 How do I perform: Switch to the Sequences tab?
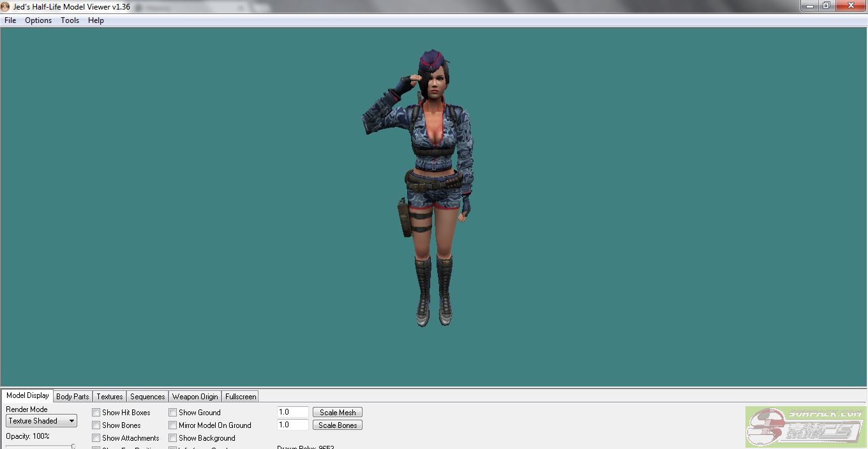coord(147,397)
